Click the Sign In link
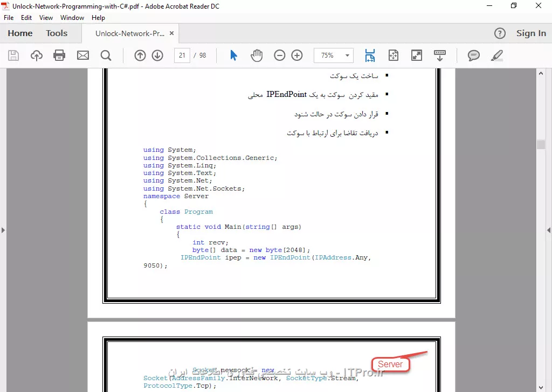This screenshot has height=392, width=552. tap(531, 33)
